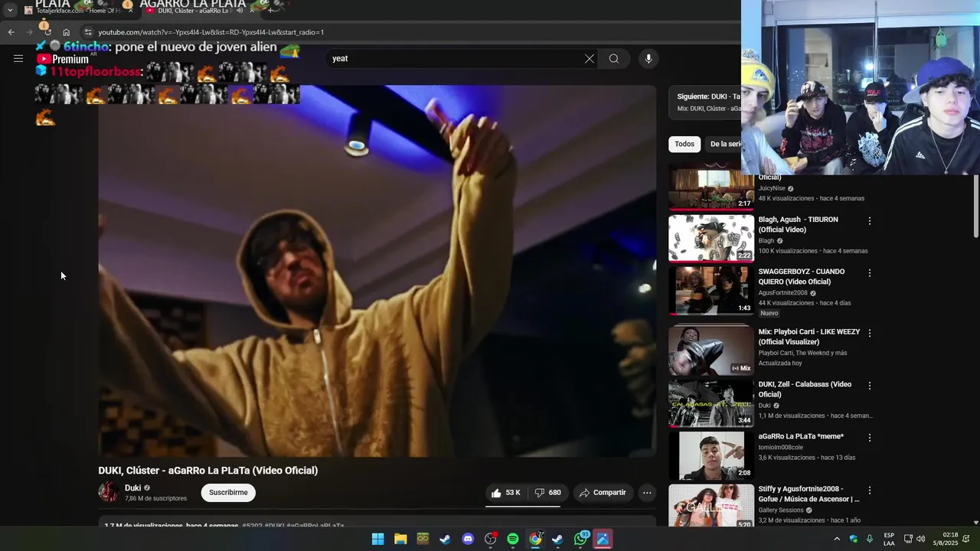Dislike the video showing 680
Viewport: 980px width, 551px height.
coord(547,493)
